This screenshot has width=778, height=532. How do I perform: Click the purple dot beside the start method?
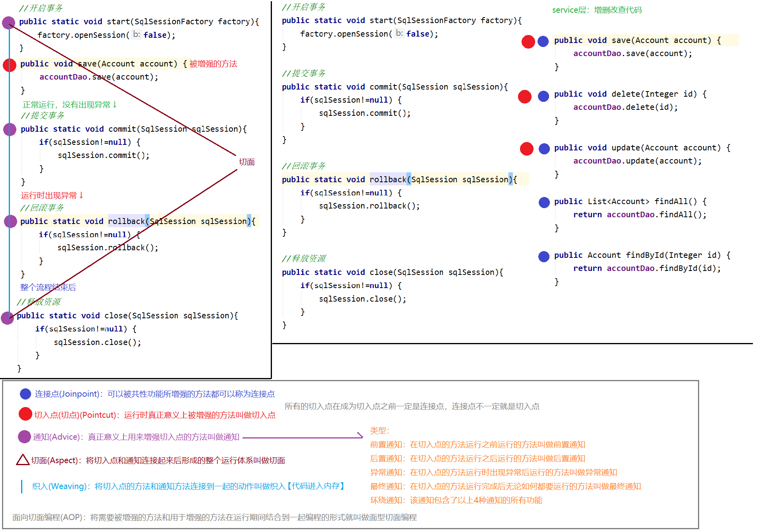(x=8, y=23)
